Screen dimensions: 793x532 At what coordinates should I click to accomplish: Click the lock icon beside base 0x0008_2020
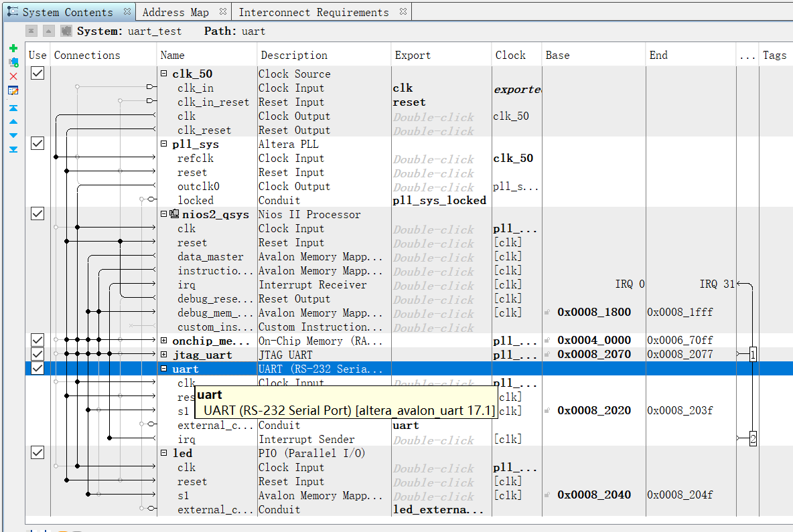(547, 410)
